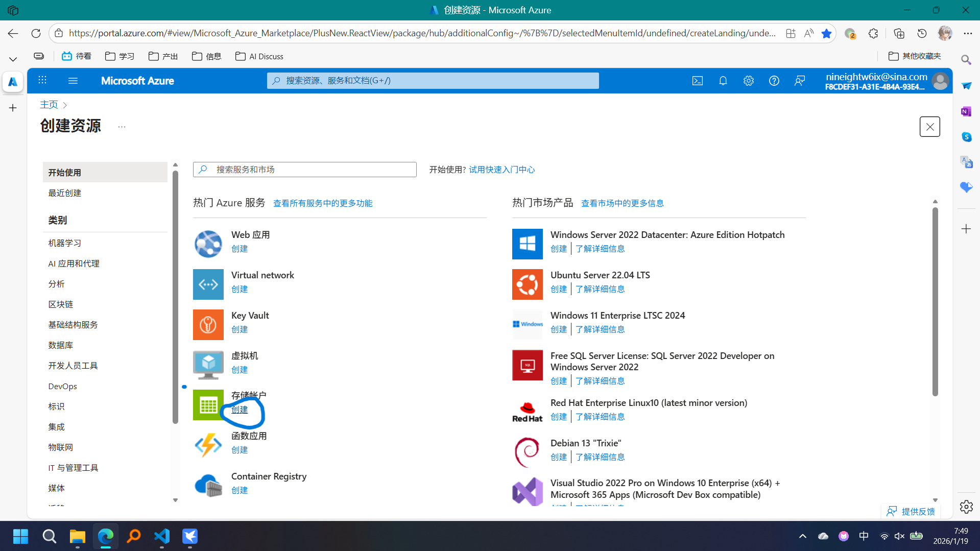Open the notifications bell
This screenshot has width=980, height=551.
coord(723,81)
